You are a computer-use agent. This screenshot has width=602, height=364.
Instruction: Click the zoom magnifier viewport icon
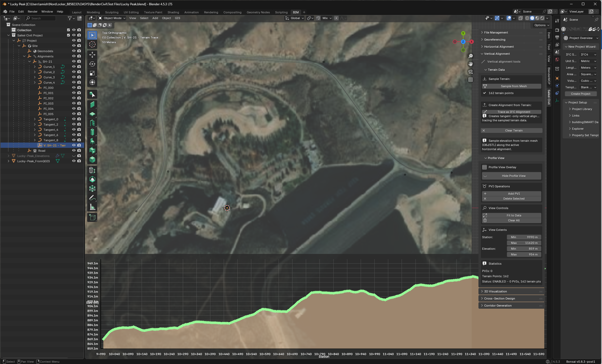pyautogui.click(x=471, y=56)
